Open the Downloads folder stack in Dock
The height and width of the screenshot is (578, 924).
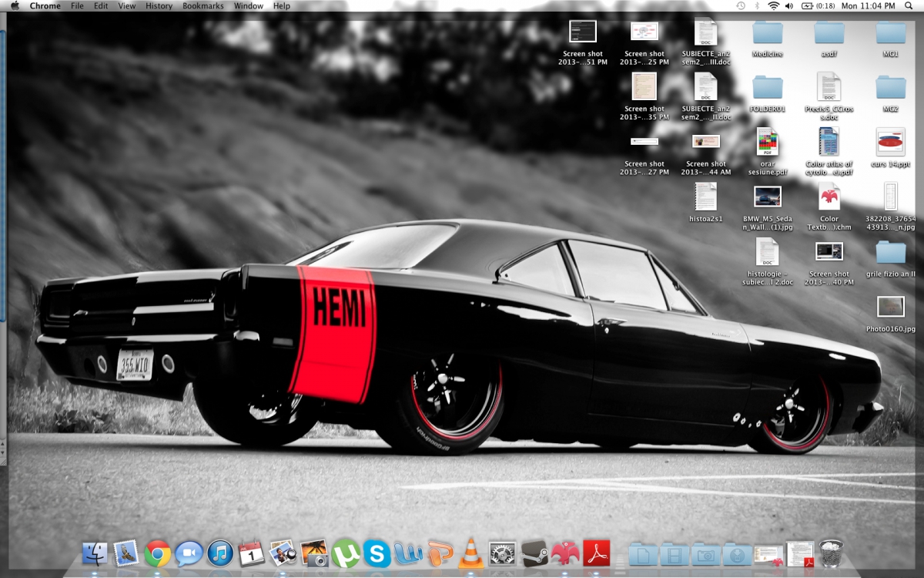click(738, 553)
